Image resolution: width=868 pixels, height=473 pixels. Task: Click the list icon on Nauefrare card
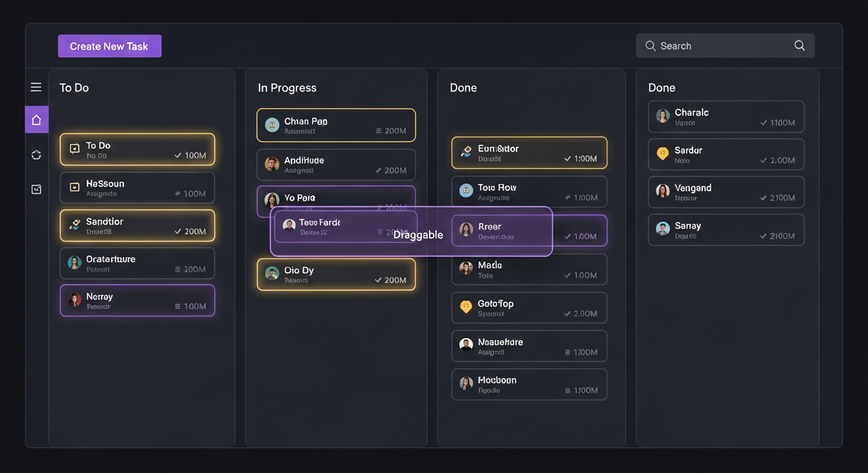(x=568, y=352)
